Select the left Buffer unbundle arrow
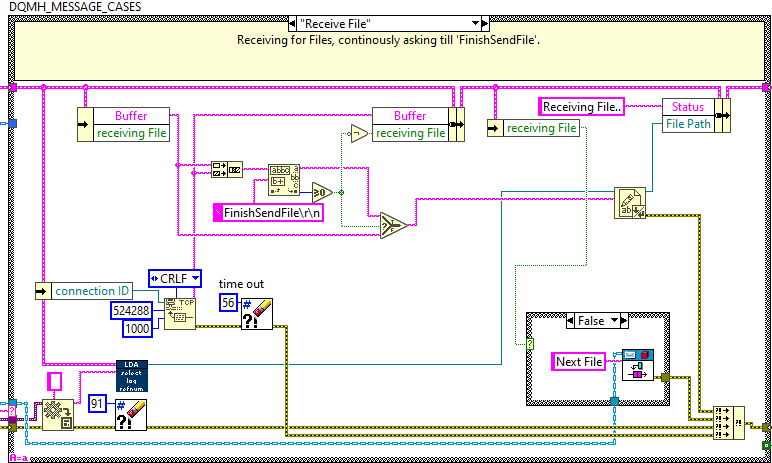 coord(85,125)
